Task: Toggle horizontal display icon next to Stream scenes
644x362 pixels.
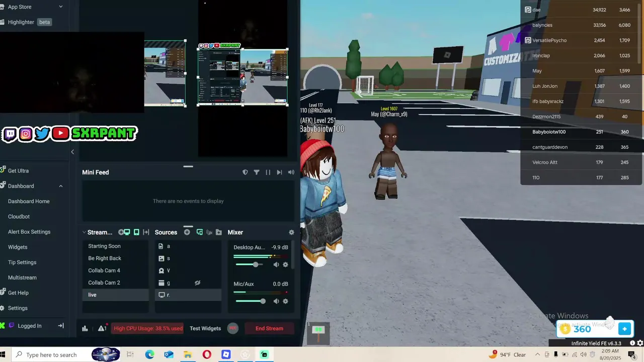Action: click(127, 232)
